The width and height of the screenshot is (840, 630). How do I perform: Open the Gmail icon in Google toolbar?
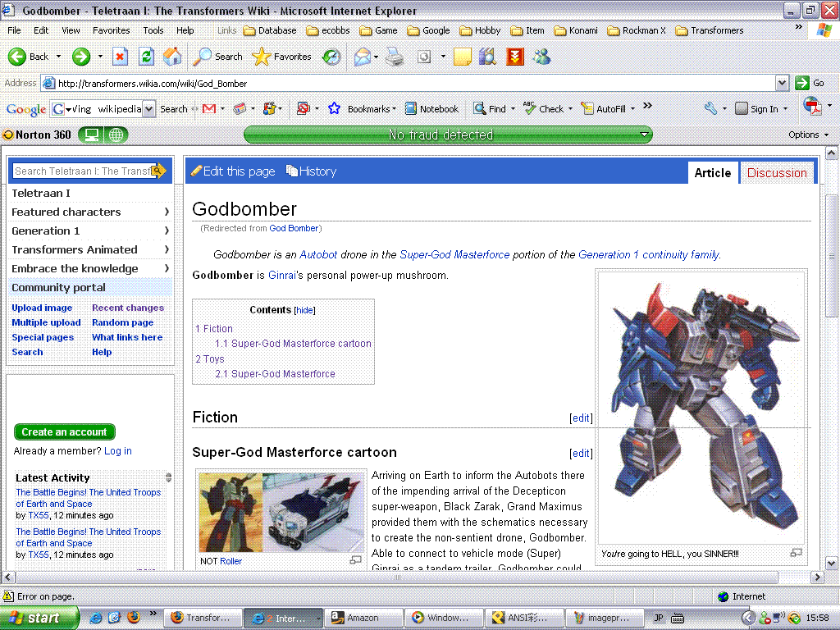tap(209, 109)
